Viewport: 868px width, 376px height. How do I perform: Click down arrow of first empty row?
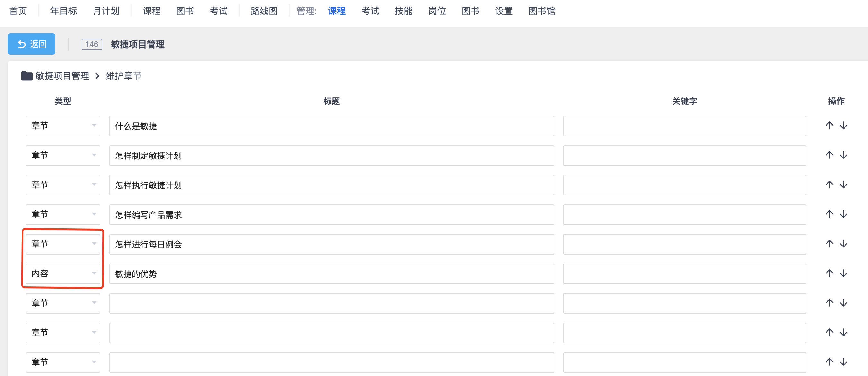coord(843,303)
